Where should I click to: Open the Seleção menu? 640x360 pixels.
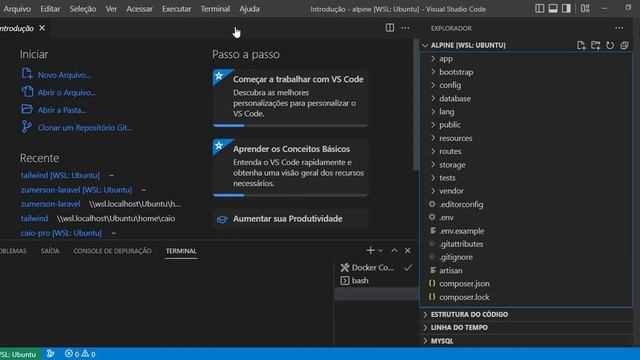(x=82, y=9)
